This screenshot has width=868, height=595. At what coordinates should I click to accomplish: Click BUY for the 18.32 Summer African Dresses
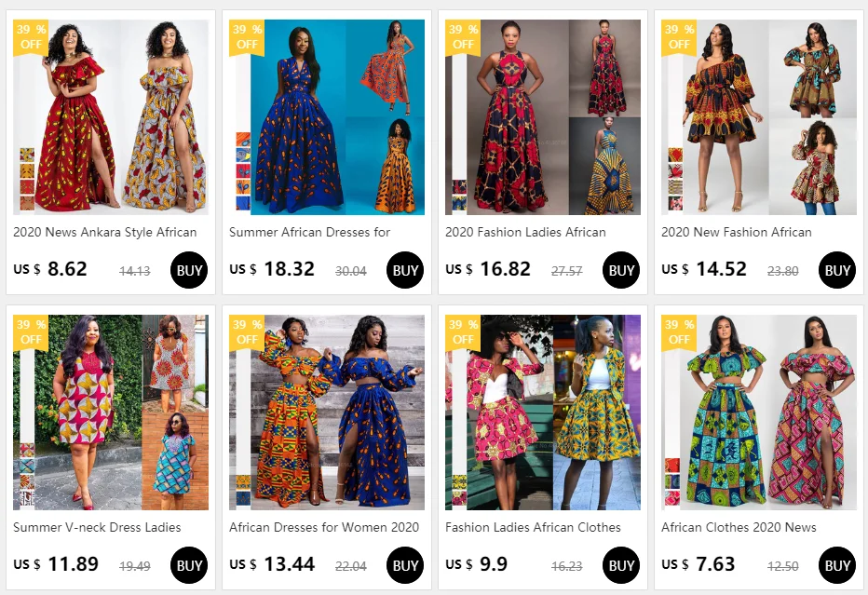404,270
